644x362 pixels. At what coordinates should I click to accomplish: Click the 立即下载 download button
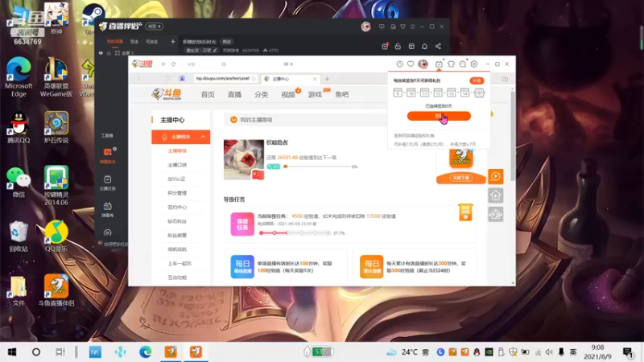460,178
